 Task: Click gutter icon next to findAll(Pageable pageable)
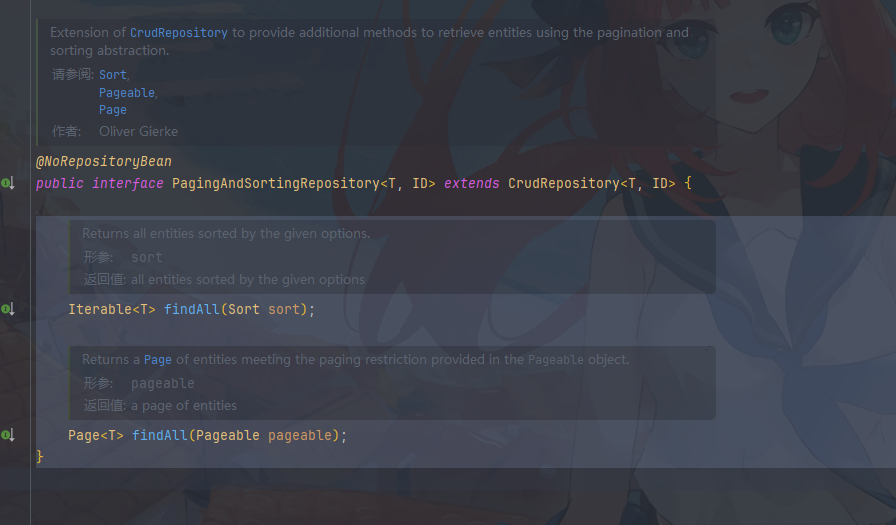pyautogui.click(x=8, y=436)
